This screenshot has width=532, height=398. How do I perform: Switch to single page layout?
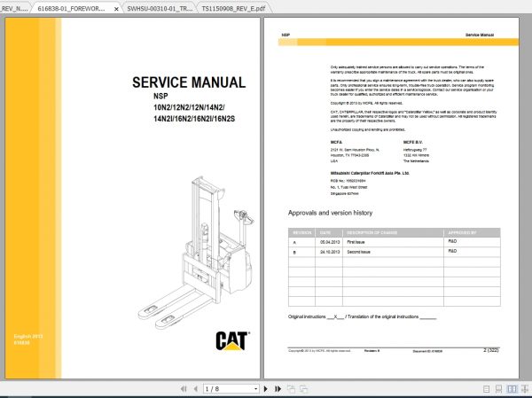coord(486,389)
